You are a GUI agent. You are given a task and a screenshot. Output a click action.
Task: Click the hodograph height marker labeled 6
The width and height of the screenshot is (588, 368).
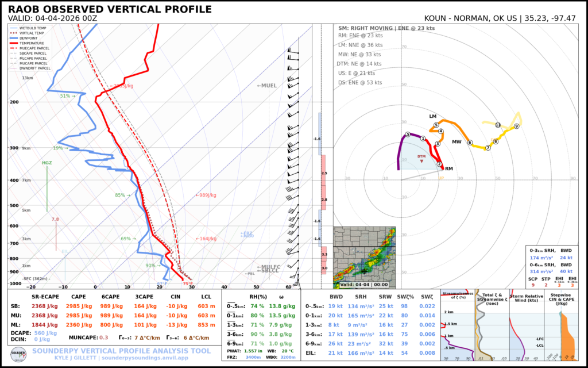pyautogui.click(x=470, y=143)
